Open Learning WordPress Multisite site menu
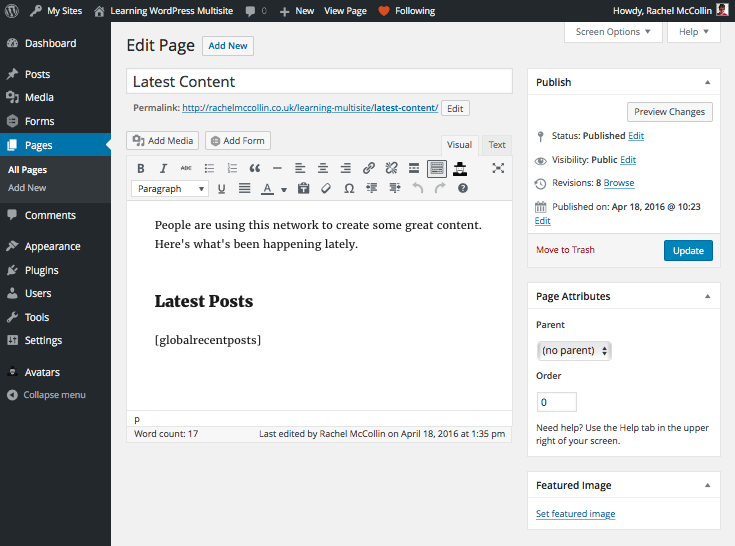 coord(164,11)
